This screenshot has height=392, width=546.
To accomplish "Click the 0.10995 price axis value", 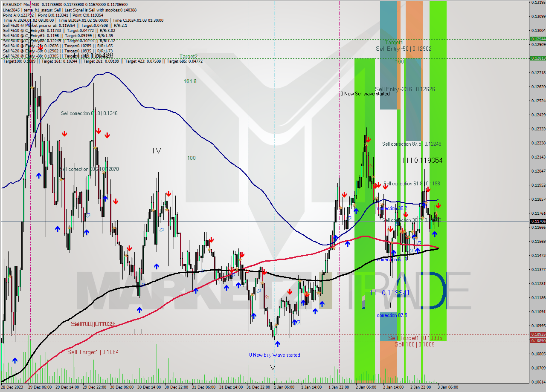I will (x=538, y=326).
